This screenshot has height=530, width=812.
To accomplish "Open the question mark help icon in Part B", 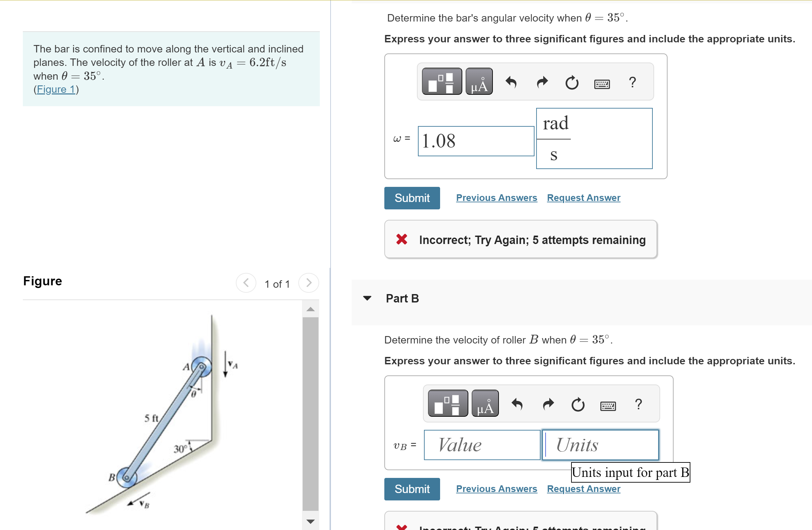I will pos(638,404).
